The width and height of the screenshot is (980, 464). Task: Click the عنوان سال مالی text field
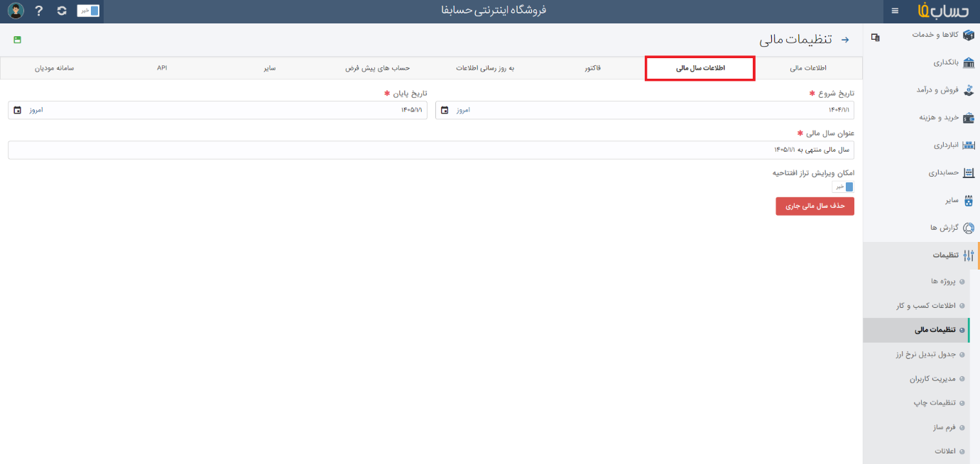[431, 150]
